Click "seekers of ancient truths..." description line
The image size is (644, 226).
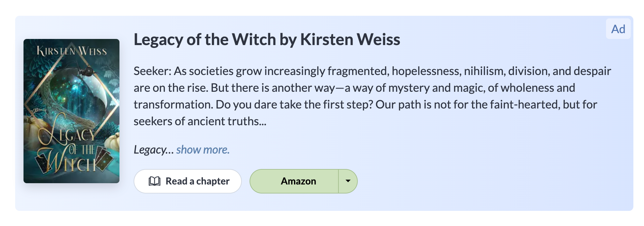tap(200, 121)
